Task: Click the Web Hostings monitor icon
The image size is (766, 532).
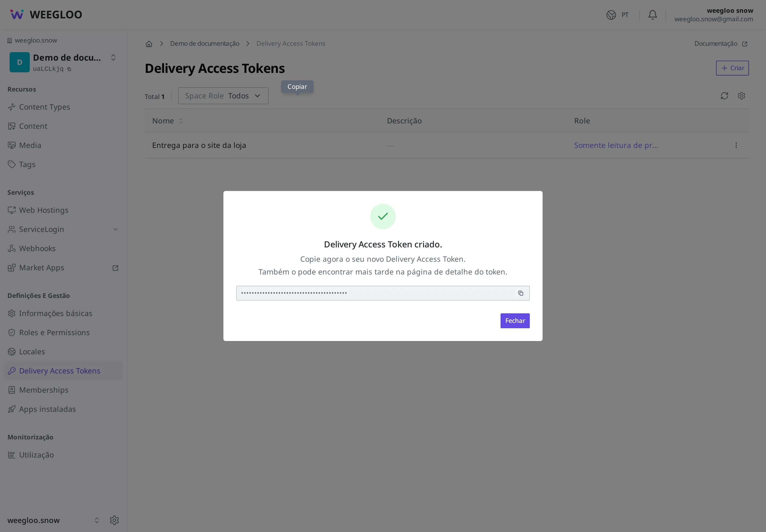Action: [x=12, y=210]
